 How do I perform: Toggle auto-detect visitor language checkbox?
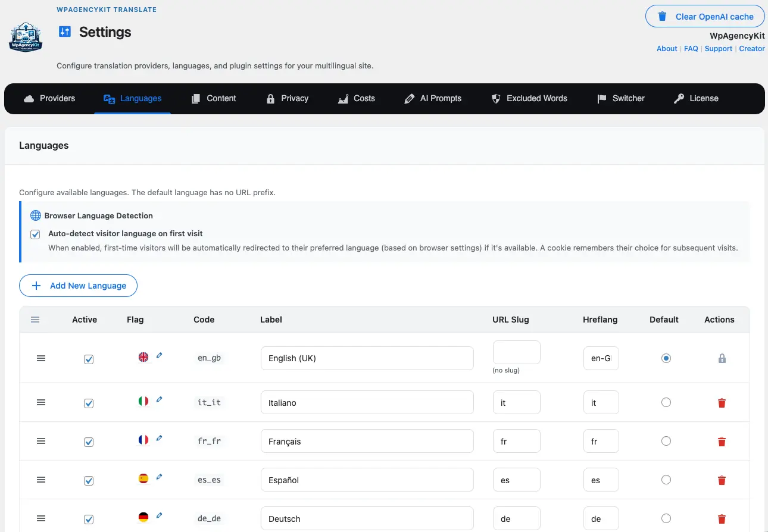35,234
